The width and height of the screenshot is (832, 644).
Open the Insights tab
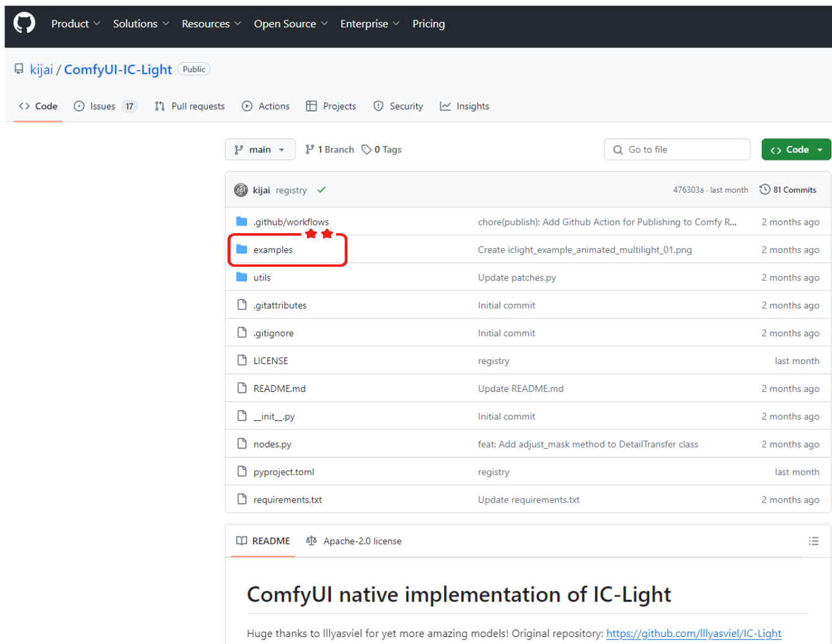click(x=464, y=106)
